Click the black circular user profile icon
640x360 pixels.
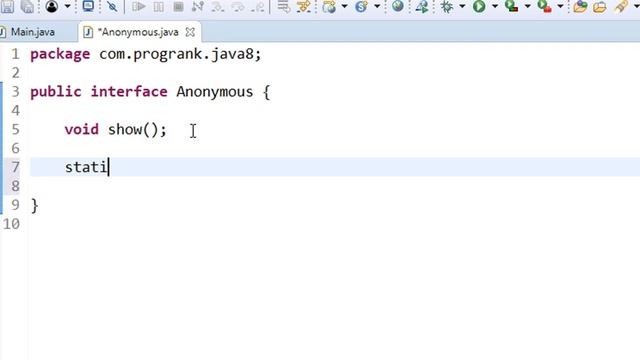[52, 6]
